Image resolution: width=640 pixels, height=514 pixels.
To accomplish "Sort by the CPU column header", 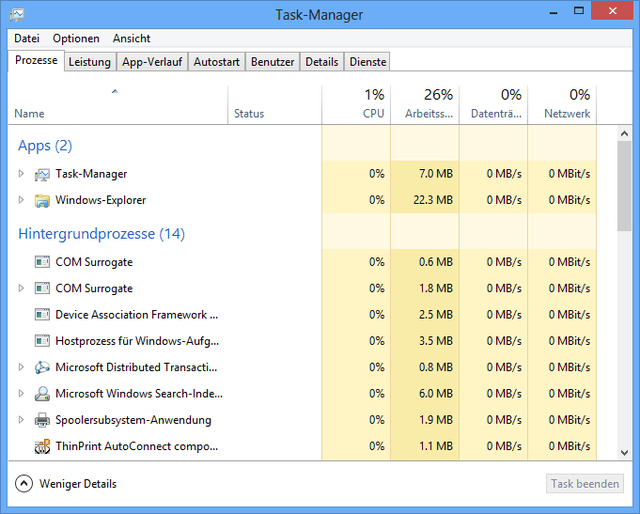I will (x=356, y=105).
